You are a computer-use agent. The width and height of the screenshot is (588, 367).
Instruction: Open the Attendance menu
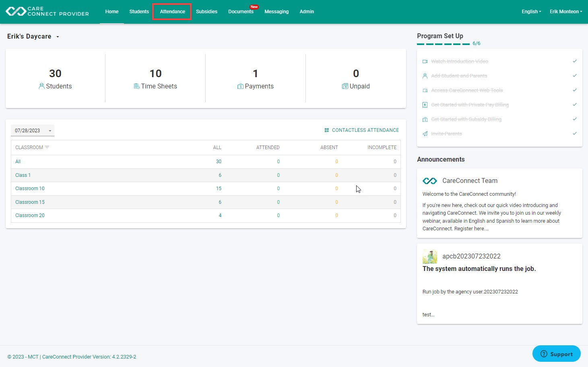point(172,12)
